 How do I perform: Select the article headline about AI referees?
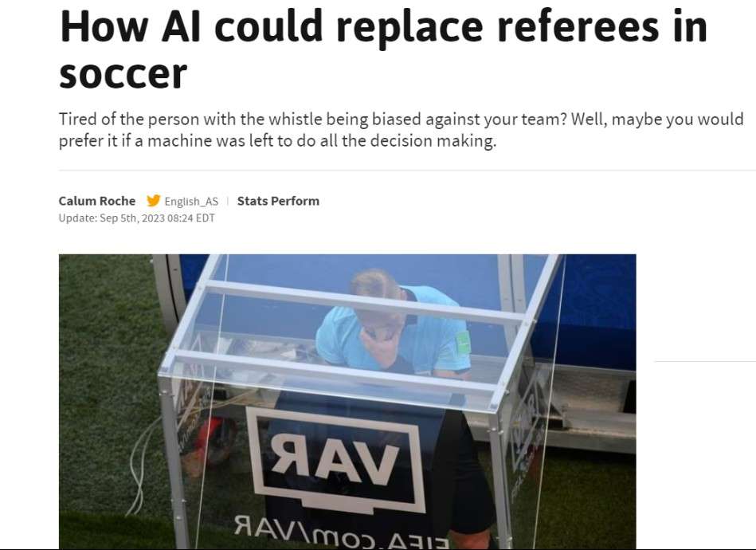[x=383, y=49]
